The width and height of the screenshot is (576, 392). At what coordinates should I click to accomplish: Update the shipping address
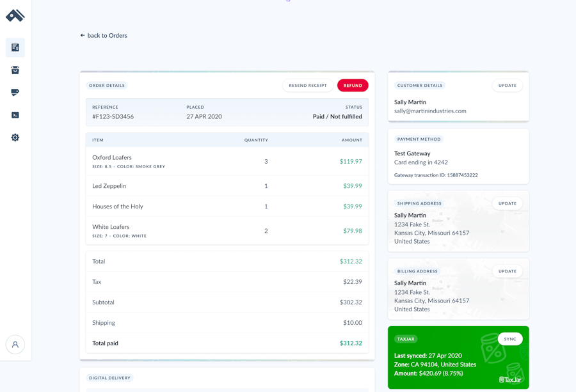tap(507, 203)
